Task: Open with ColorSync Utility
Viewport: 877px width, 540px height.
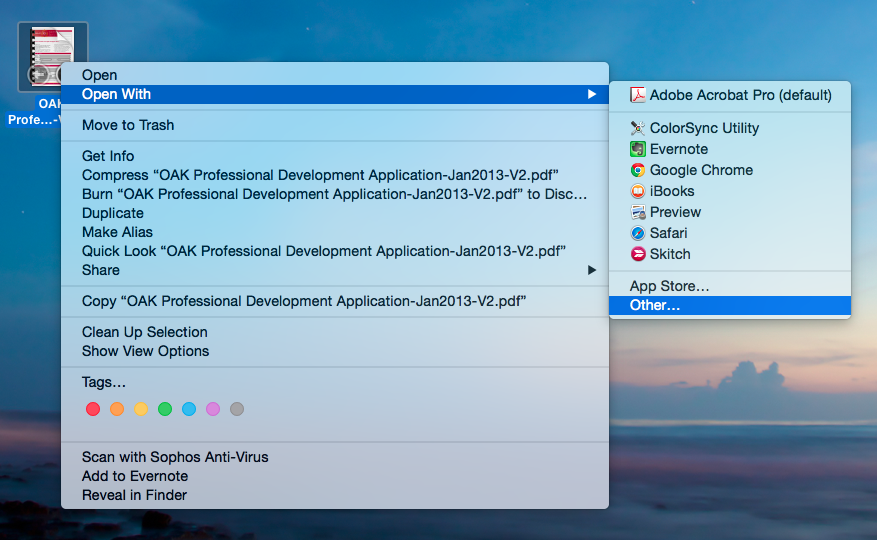Action: [x=730, y=128]
